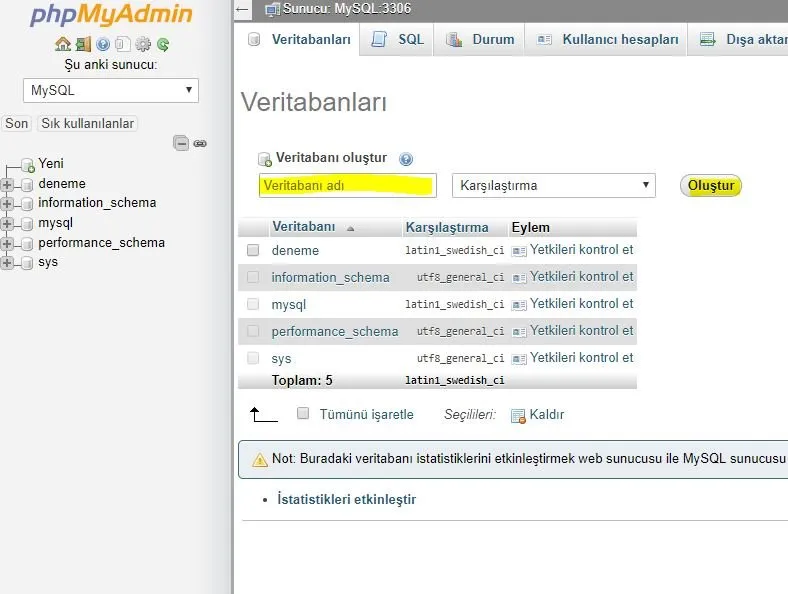The height and width of the screenshot is (594, 788).
Task: Select Yeni in the navigation tree
Action: point(51,163)
